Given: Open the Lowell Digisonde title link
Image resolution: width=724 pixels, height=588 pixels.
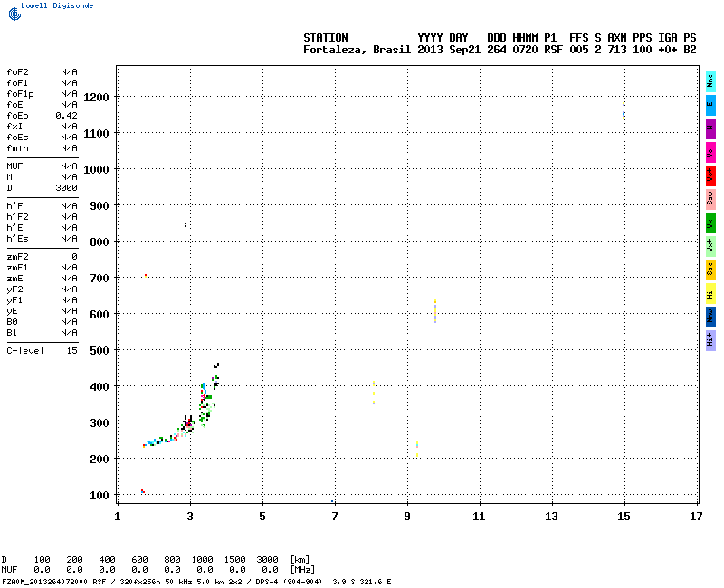Looking at the screenshot, I should coord(57,5).
